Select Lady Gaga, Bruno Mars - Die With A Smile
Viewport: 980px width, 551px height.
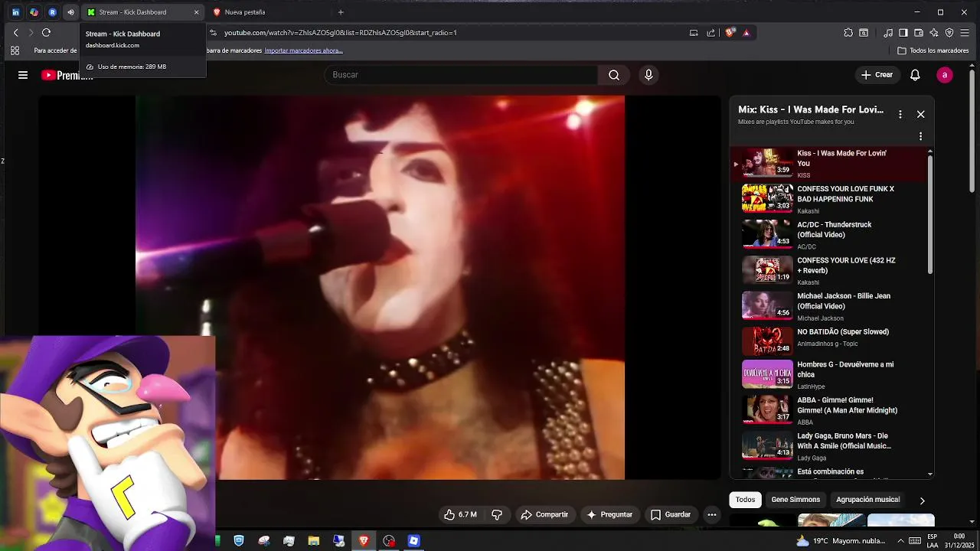pos(828,446)
